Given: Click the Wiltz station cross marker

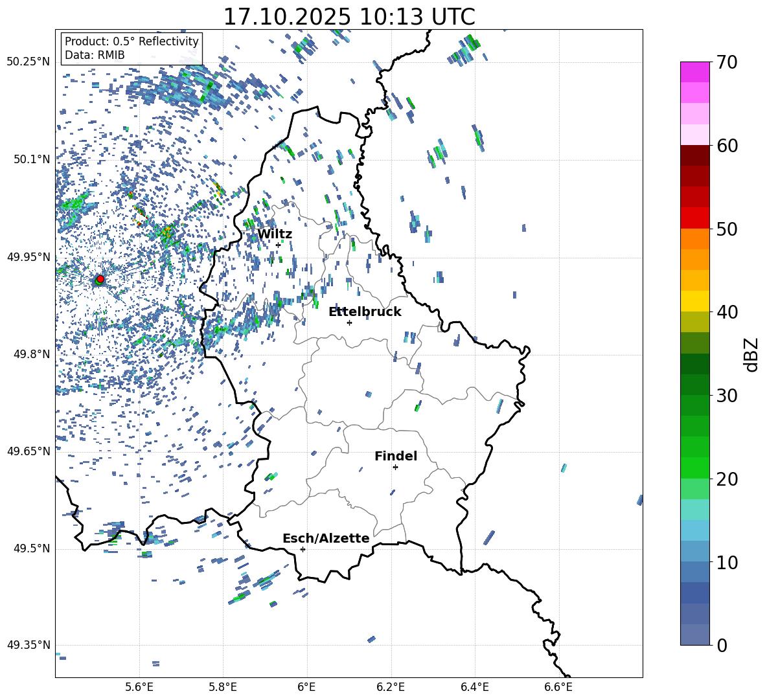Looking at the screenshot, I should pos(279,245).
